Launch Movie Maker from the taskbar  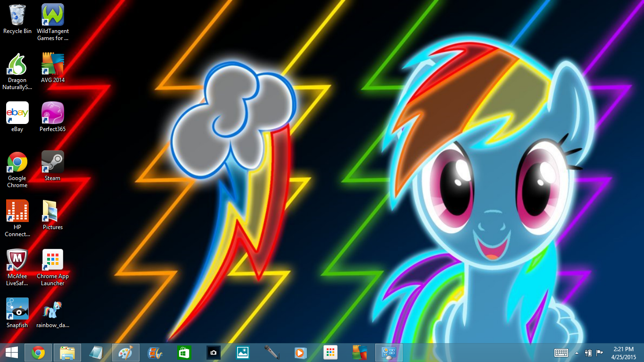(155, 353)
